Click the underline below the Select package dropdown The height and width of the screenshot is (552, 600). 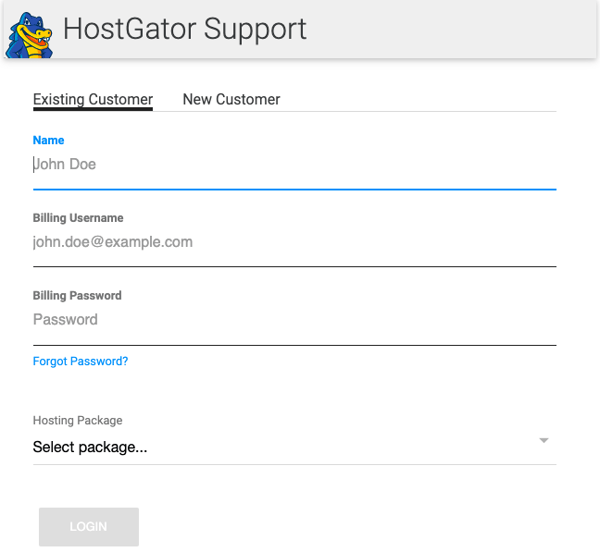[294, 464]
